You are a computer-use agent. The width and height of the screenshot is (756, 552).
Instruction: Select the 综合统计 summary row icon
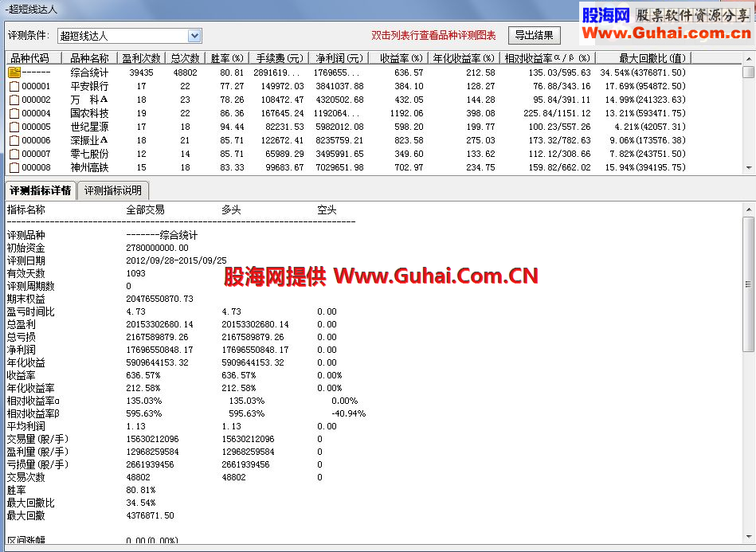tap(14, 72)
